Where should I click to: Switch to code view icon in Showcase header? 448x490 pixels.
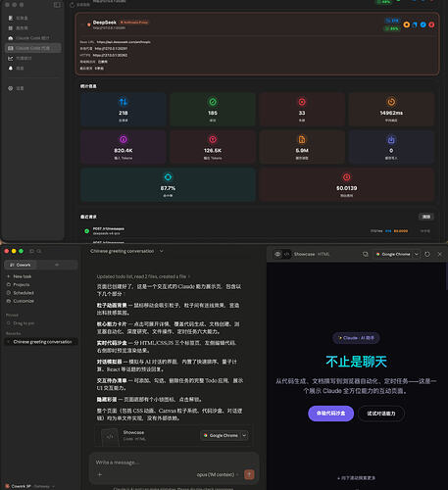(x=286, y=254)
